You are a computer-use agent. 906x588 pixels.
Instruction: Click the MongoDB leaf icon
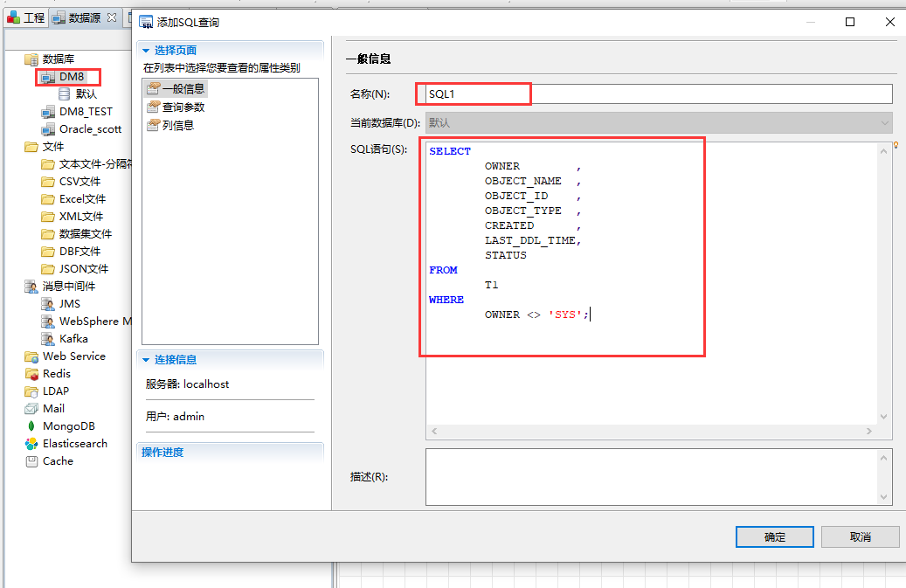tap(31, 425)
